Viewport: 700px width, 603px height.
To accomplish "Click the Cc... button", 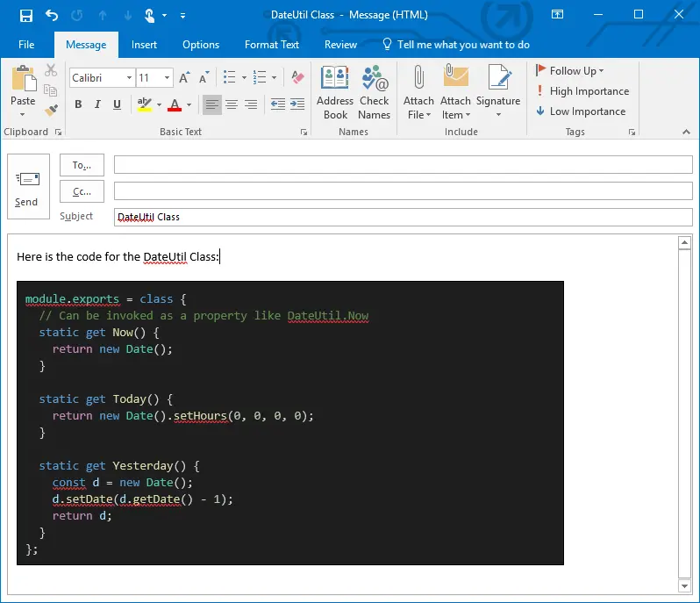I will (x=82, y=191).
